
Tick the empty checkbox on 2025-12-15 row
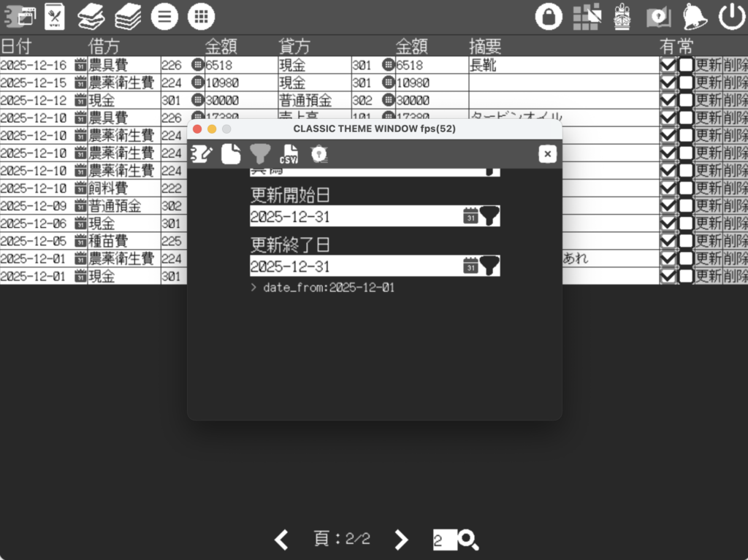point(686,83)
